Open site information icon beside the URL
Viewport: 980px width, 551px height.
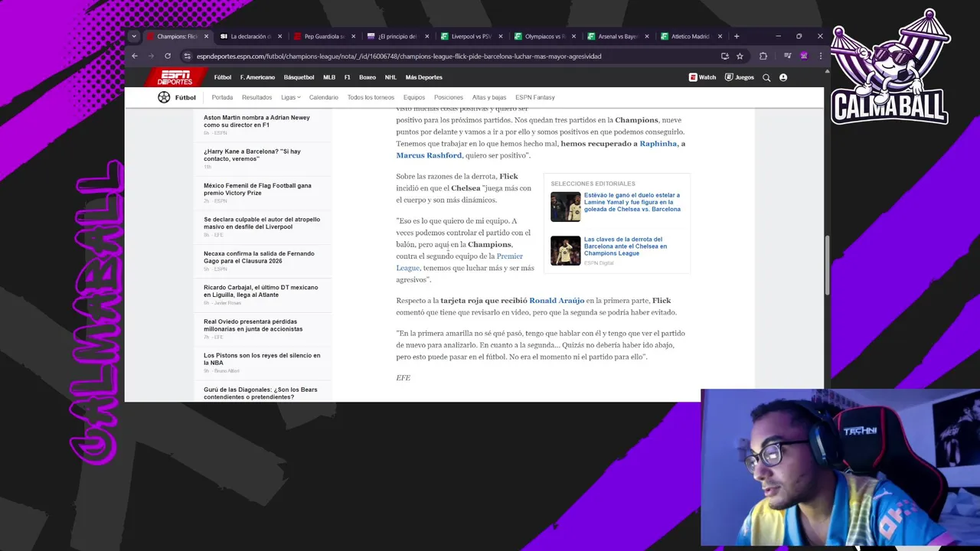[187, 56]
